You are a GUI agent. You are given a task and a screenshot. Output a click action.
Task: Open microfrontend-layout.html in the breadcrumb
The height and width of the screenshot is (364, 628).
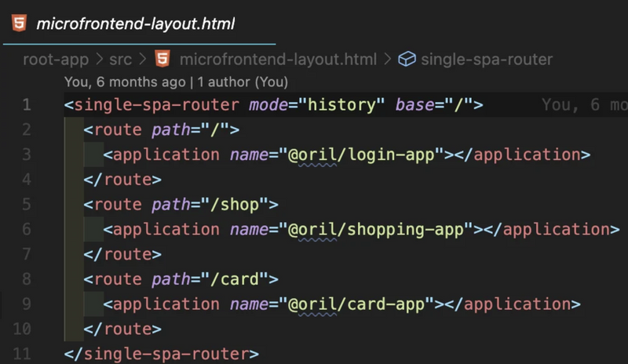coord(278,60)
